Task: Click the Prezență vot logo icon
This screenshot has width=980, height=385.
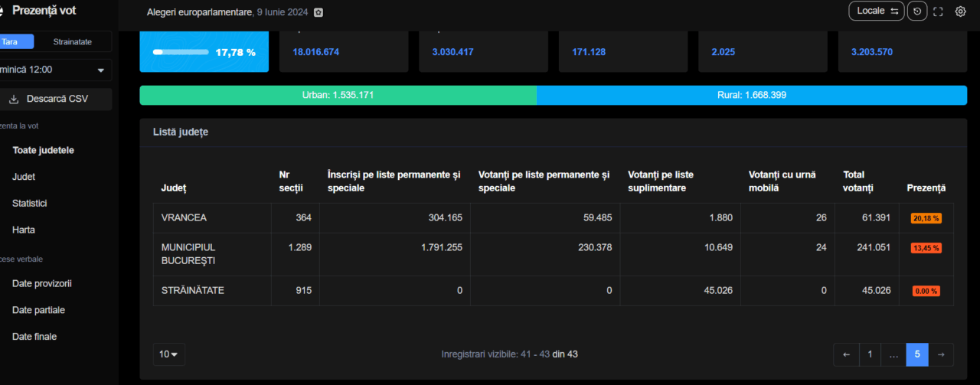Action: tap(2, 11)
